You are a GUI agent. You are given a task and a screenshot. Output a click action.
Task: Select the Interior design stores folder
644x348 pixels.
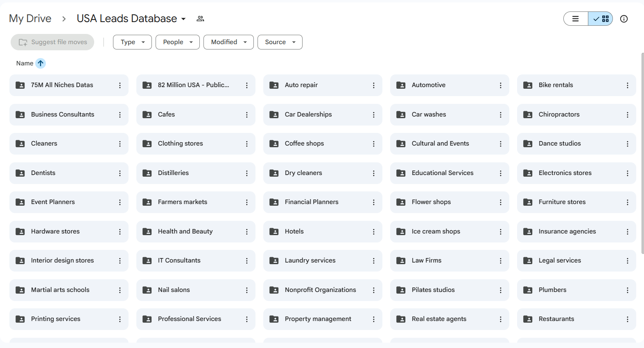69,261
